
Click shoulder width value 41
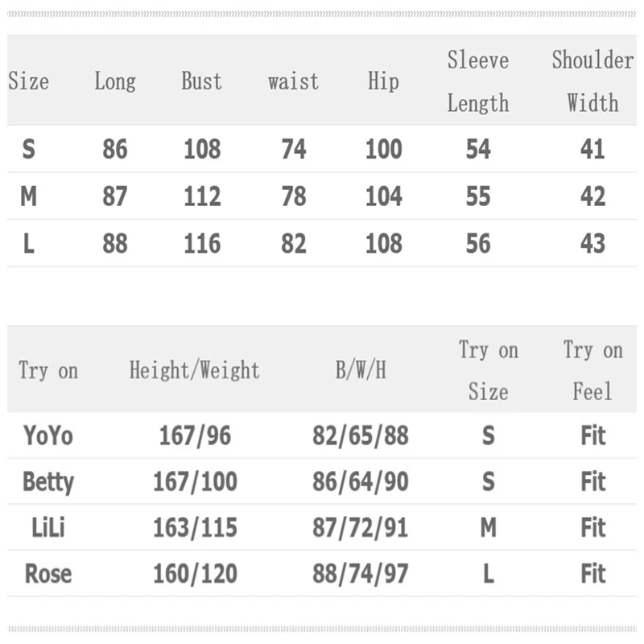(x=592, y=150)
